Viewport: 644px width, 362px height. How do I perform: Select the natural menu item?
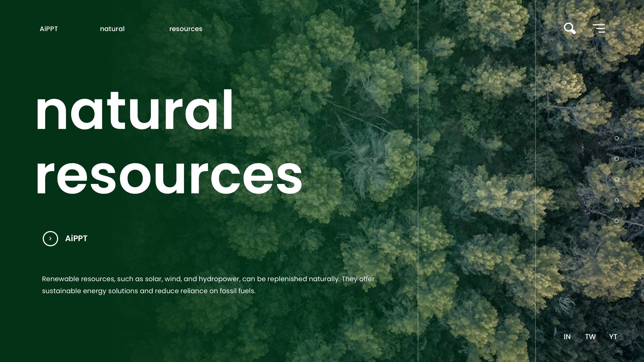(112, 29)
